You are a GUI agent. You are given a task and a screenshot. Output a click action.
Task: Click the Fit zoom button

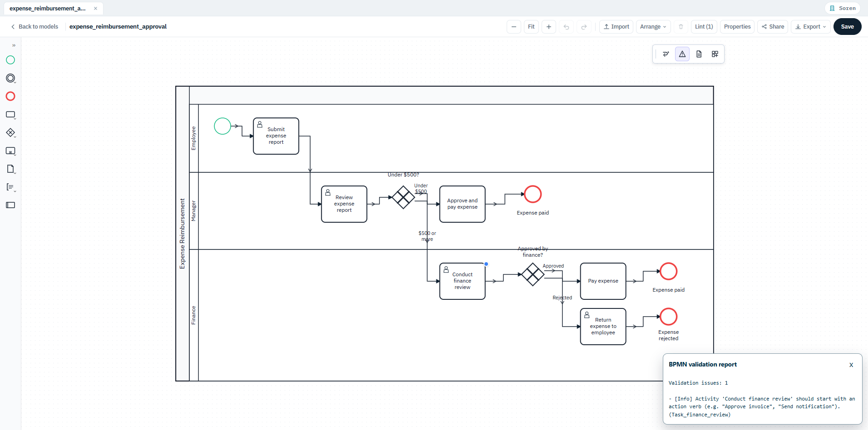pyautogui.click(x=531, y=27)
